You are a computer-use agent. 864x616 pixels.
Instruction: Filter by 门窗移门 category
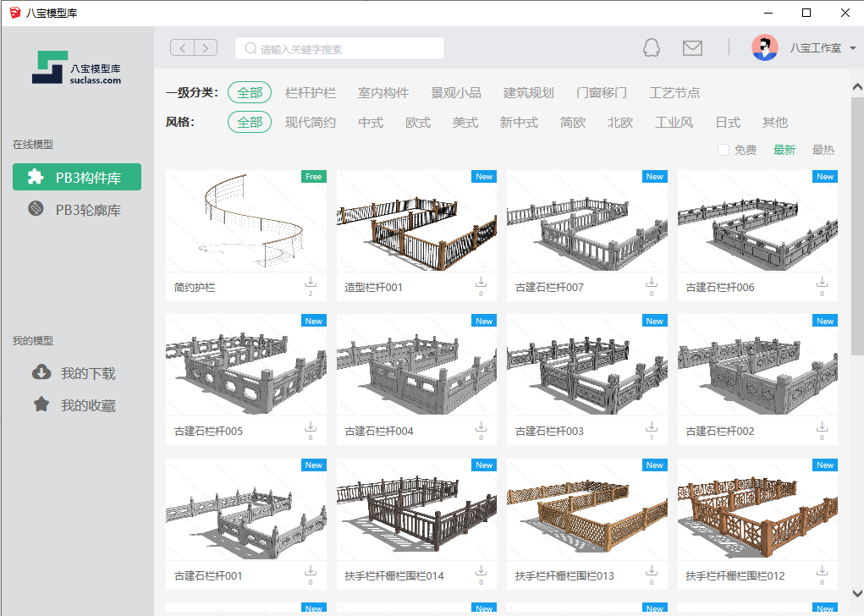click(601, 92)
